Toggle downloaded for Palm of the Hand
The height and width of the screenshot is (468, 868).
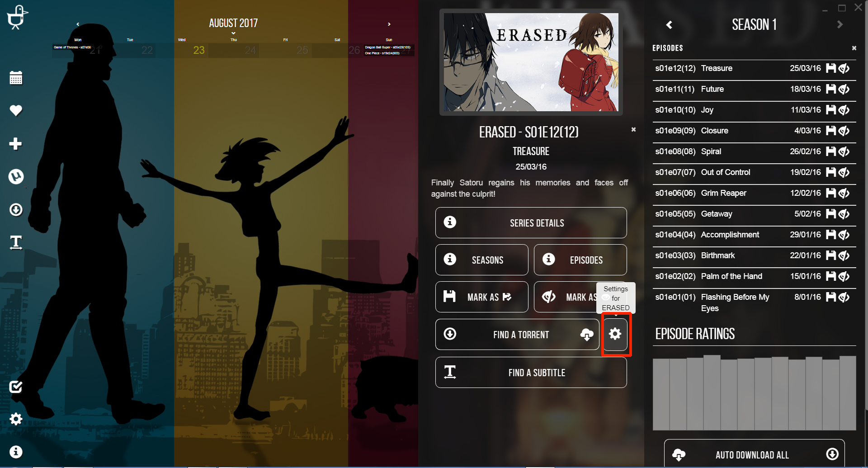pyautogui.click(x=831, y=276)
